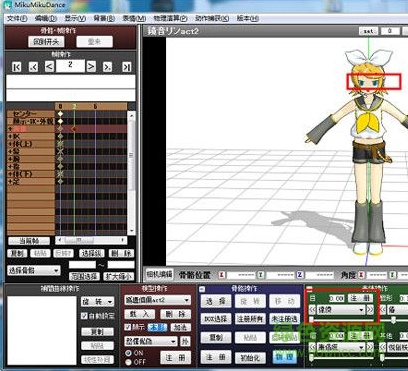408x371 pixels.
Task: Toggle 自动补完 checkbox in interpolation panel
Action: coord(85,316)
